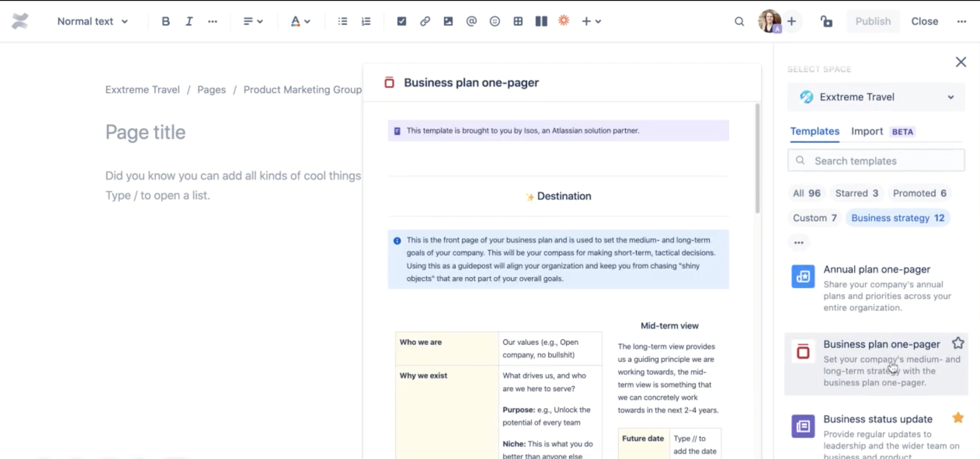980x459 pixels.
Task: Insert an image or file
Action: (x=448, y=21)
